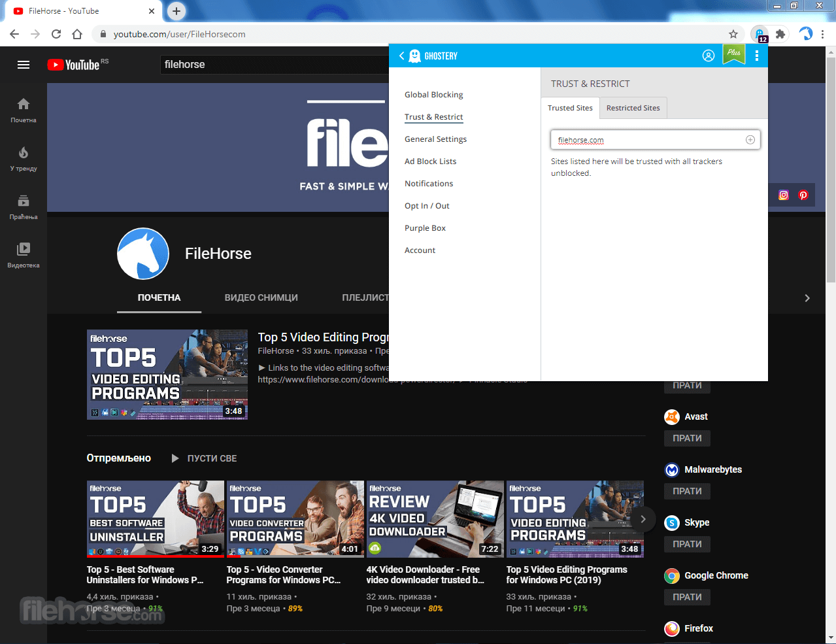Close the FileHorse - YouTube tab
Image resolution: width=836 pixels, height=644 pixels.
152,11
